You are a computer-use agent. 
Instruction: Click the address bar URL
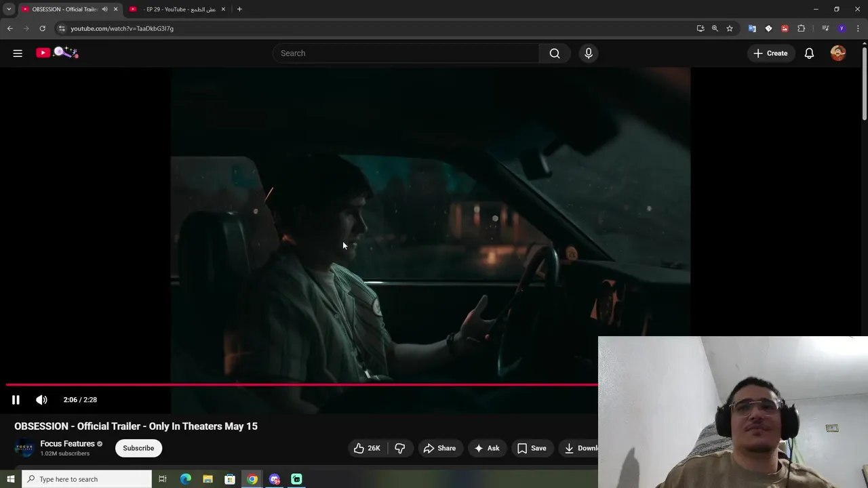(x=122, y=28)
